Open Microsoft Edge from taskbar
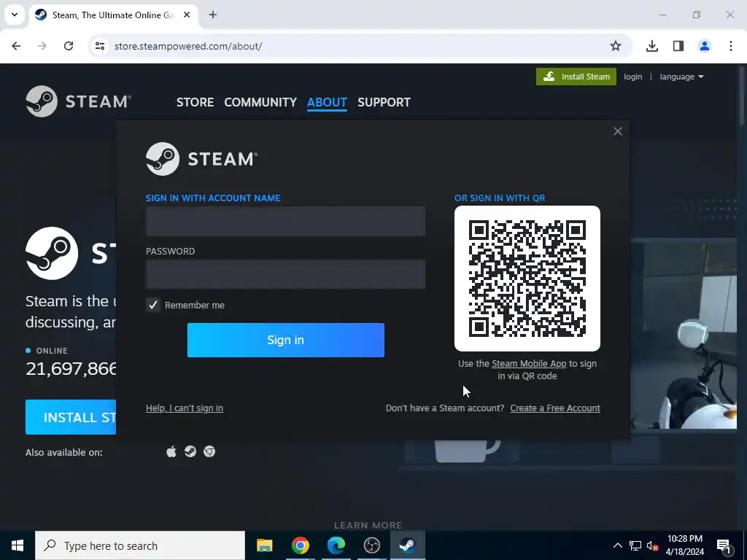The height and width of the screenshot is (560, 747). (x=336, y=545)
